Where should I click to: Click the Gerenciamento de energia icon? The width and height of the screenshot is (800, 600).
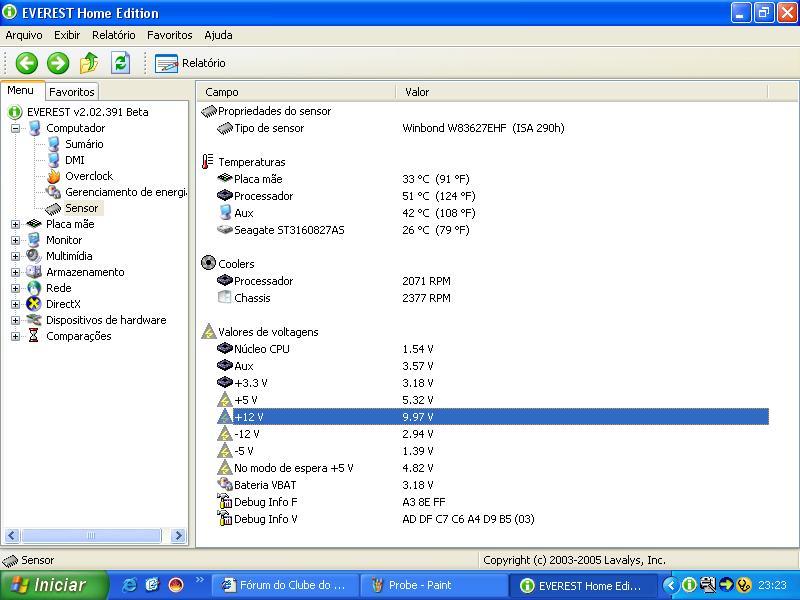[53, 192]
